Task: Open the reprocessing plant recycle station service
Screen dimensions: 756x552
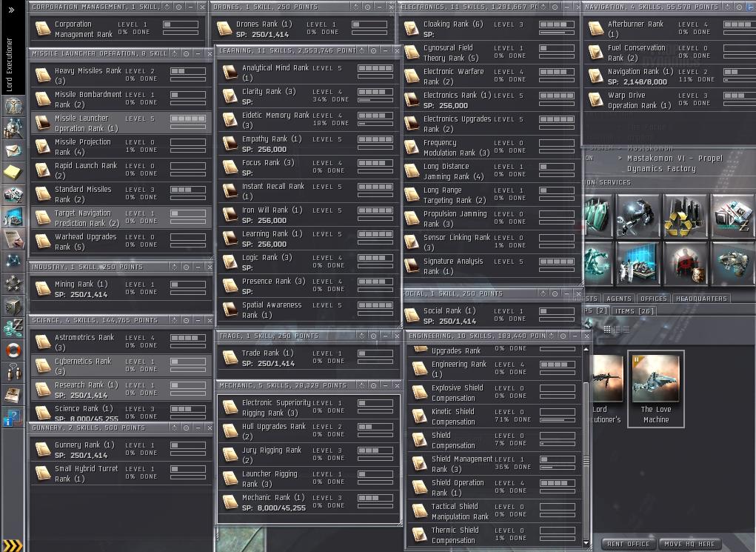Action: click(x=685, y=216)
